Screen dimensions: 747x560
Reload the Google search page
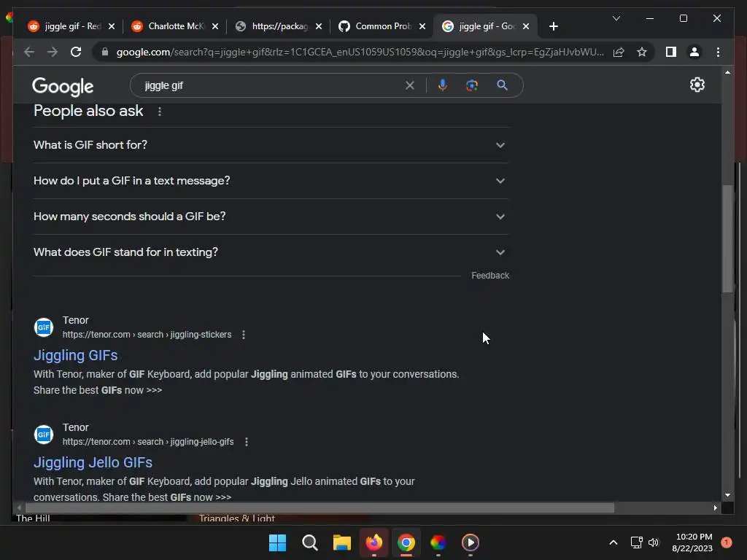76,52
